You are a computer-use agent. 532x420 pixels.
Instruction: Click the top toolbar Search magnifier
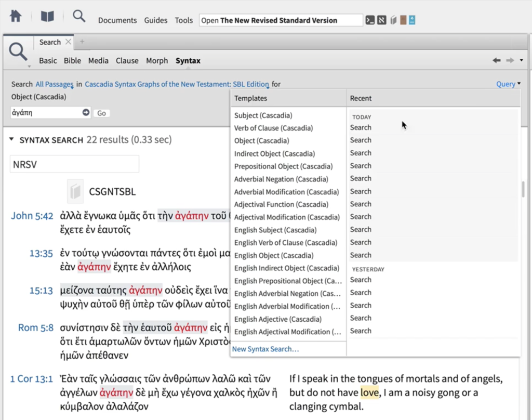79,16
